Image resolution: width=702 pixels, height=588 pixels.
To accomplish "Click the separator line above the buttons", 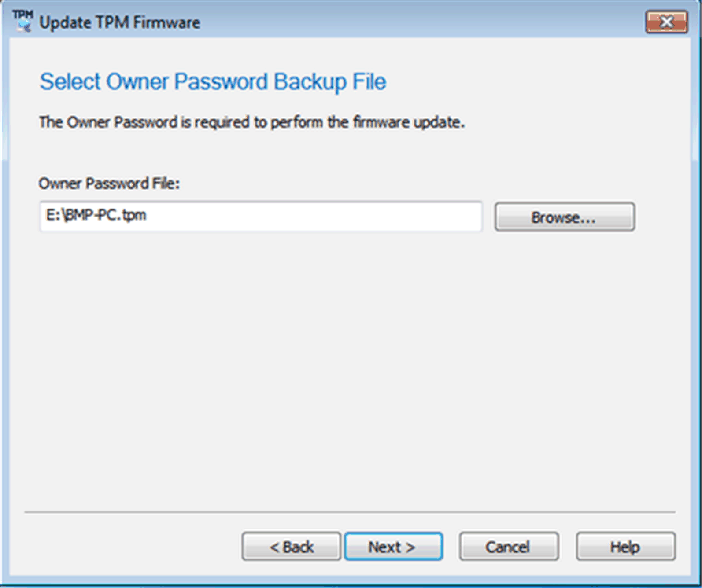I will coord(350,512).
